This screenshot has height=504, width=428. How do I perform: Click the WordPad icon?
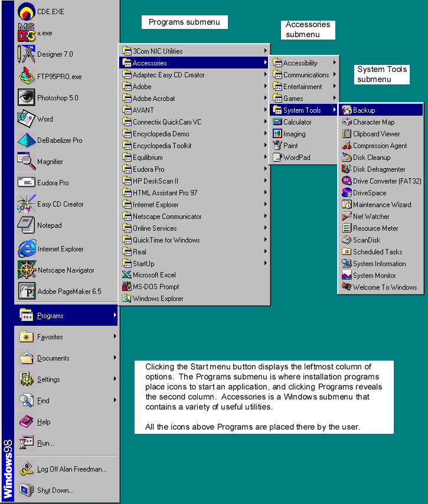pyautogui.click(x=277, y=157)
